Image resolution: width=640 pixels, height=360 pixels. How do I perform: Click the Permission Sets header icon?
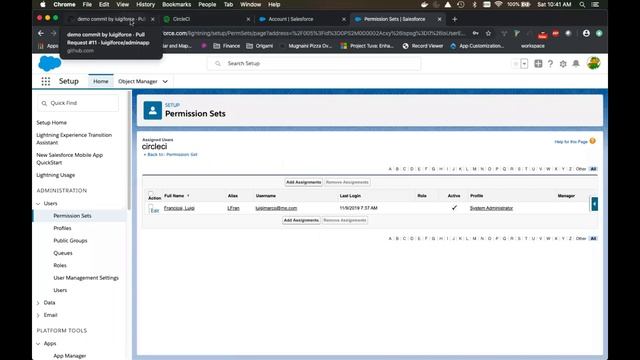[x=153, y=111]
